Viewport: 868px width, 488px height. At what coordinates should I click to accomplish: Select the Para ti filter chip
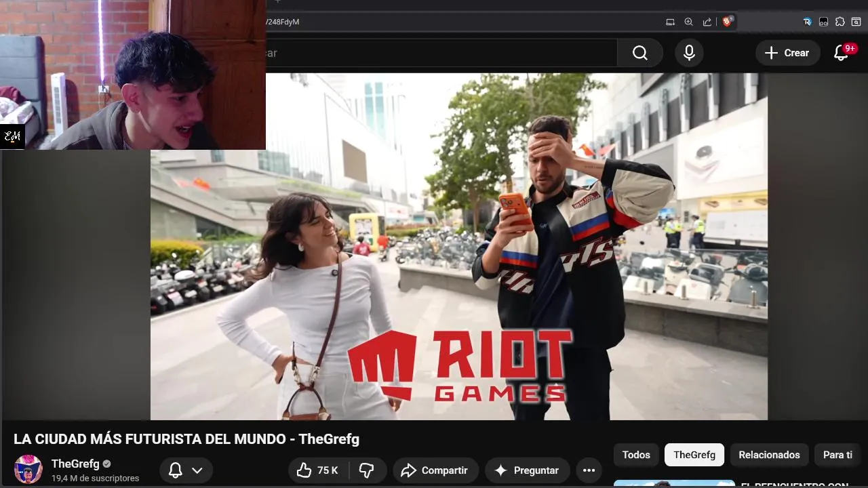[x=837, y=455]
